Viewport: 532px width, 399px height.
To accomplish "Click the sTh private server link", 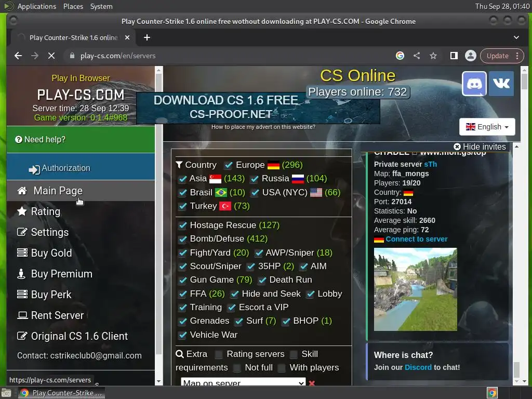I will tap(431, 164).
